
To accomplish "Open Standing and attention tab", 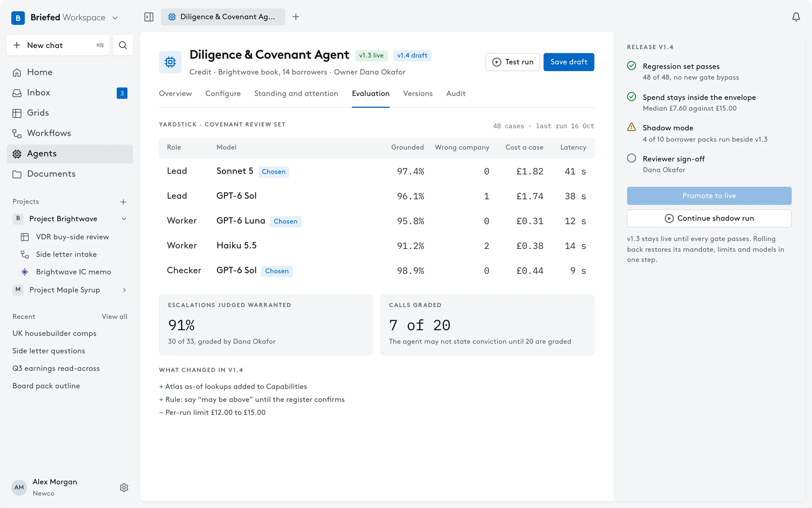I will tap(296, 93).
